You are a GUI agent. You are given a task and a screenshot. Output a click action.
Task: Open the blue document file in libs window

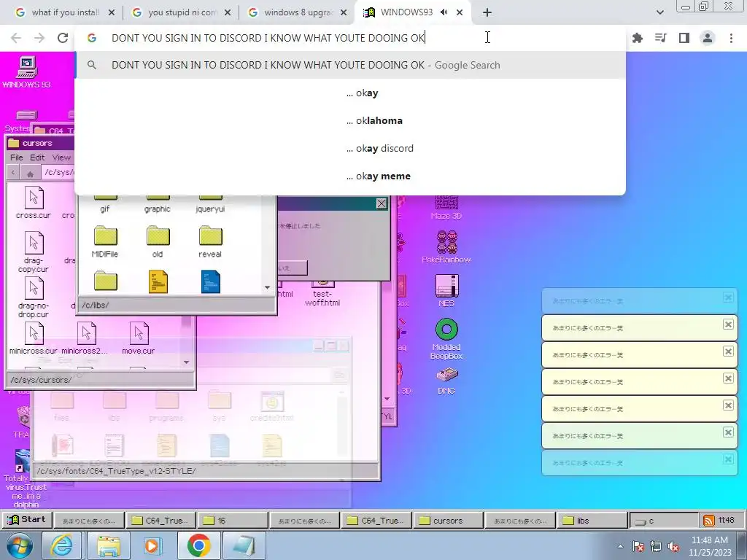(210, 281)
